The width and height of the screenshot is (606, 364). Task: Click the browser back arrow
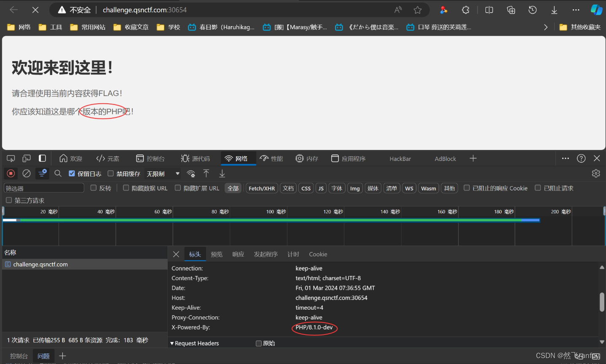pos(13,10)
